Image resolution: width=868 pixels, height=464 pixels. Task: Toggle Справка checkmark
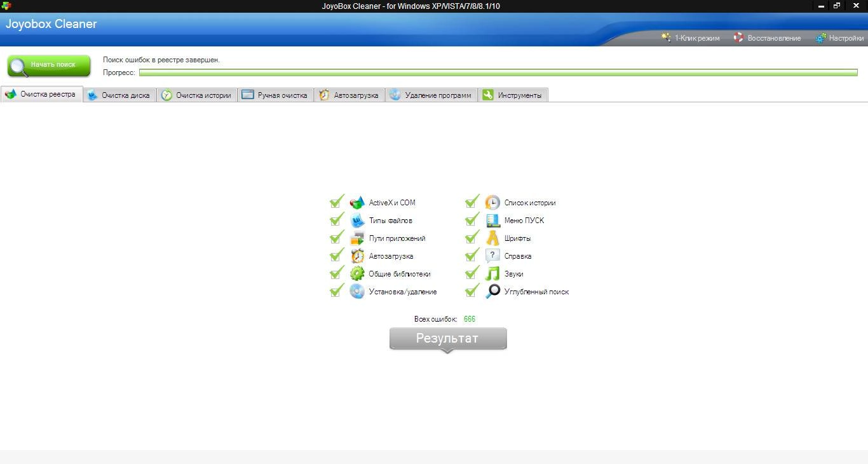(x=472, y=255)
